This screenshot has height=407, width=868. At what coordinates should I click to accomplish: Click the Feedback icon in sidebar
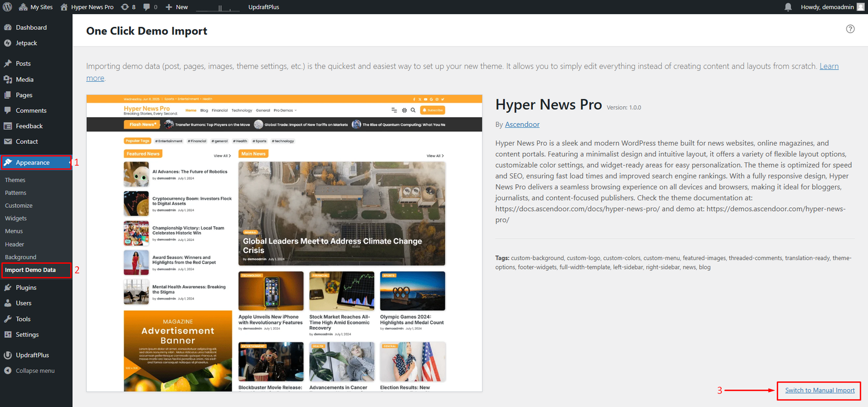click(8, 126)
